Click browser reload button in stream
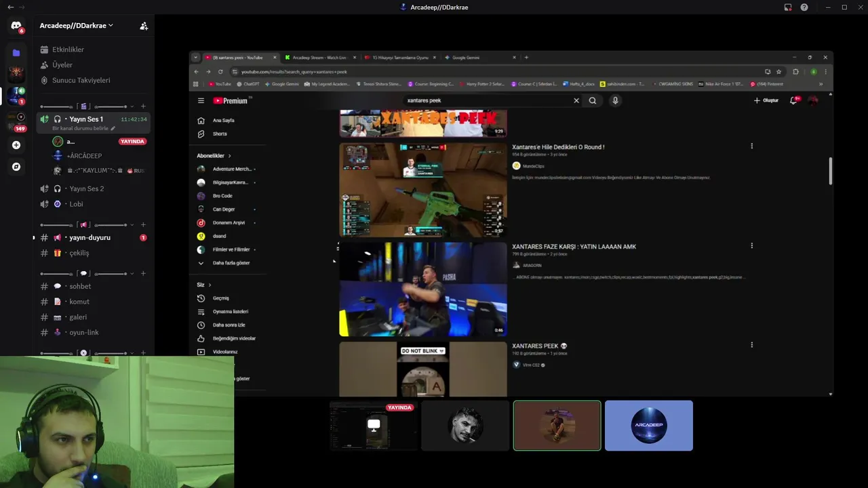This screenshot has width=868, height=488. click(220, 72)
